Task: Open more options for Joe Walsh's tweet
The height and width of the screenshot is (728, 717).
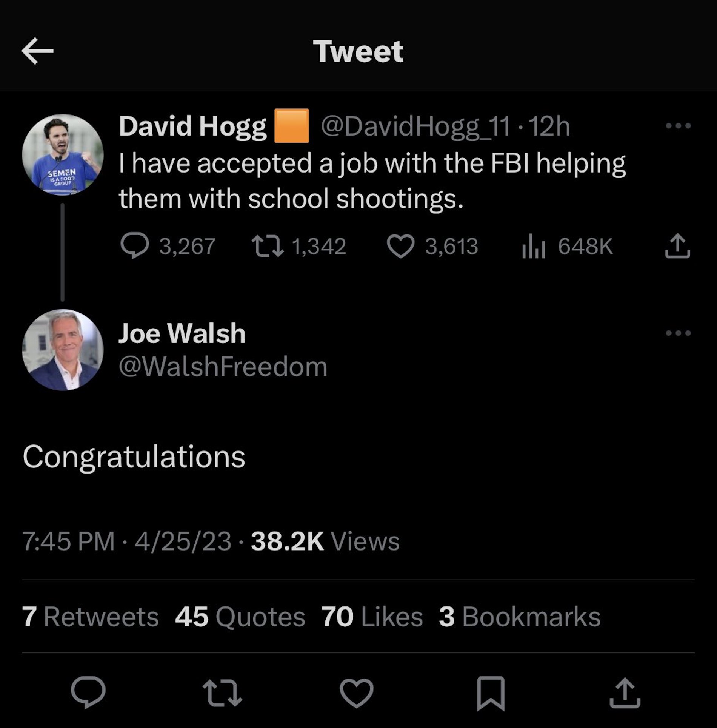Action: (x=678, y=333)
